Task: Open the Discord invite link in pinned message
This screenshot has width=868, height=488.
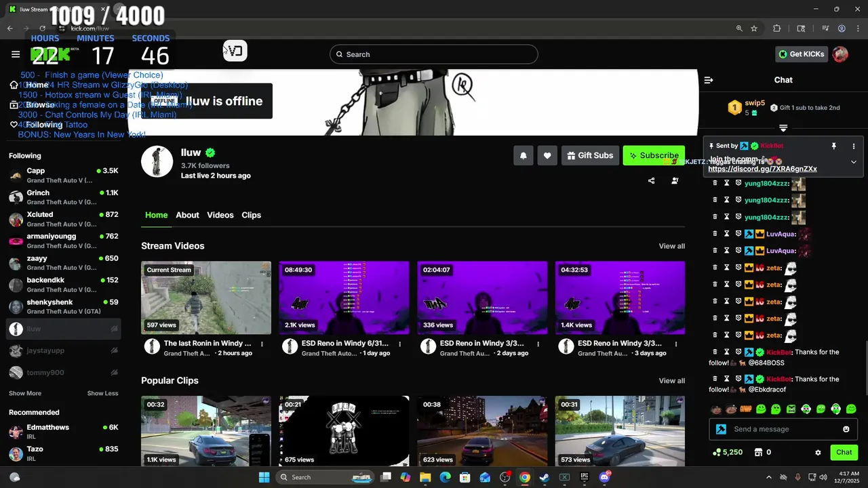Action: (762, 169)
